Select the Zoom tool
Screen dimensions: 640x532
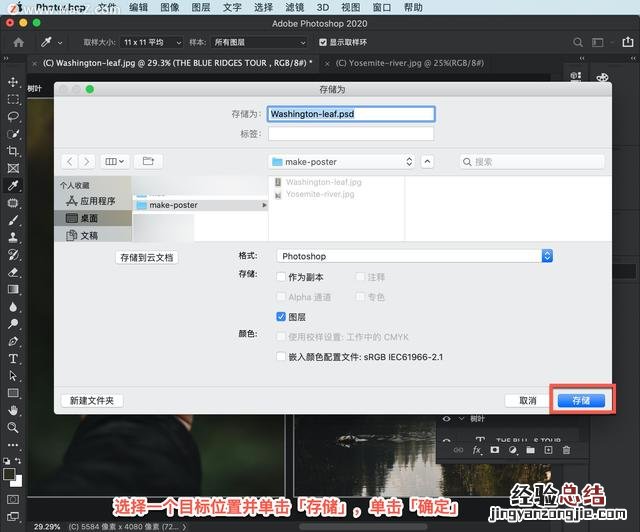tap(13, 427)
